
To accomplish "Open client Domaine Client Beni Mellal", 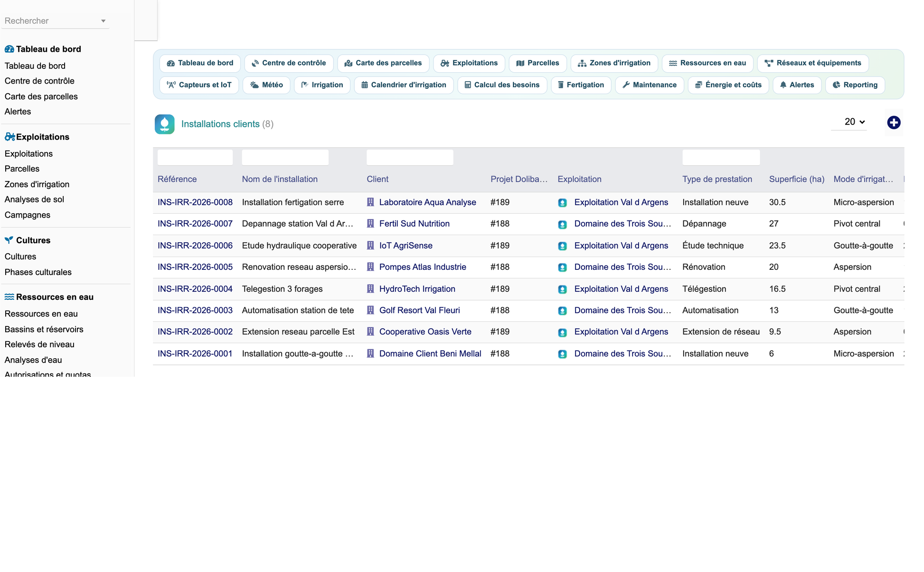I will coord(430,353).
